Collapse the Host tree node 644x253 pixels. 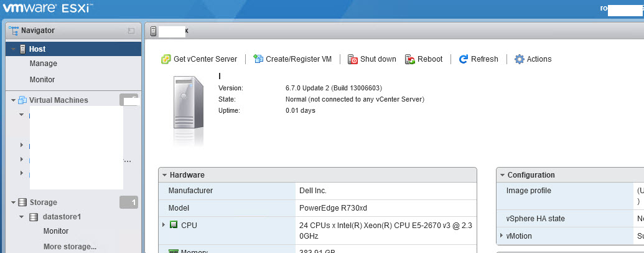(14, 49)
